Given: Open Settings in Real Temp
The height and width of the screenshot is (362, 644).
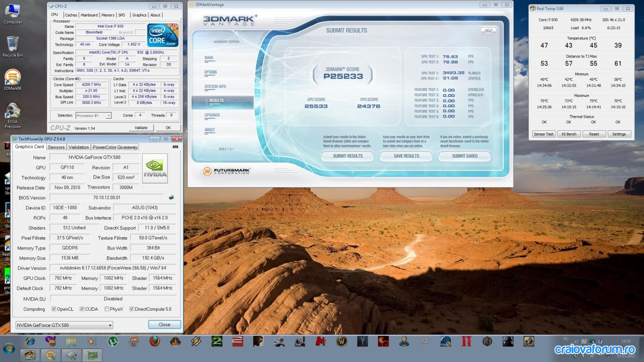Looking at the screenshot, I should (x=619, y=134).
